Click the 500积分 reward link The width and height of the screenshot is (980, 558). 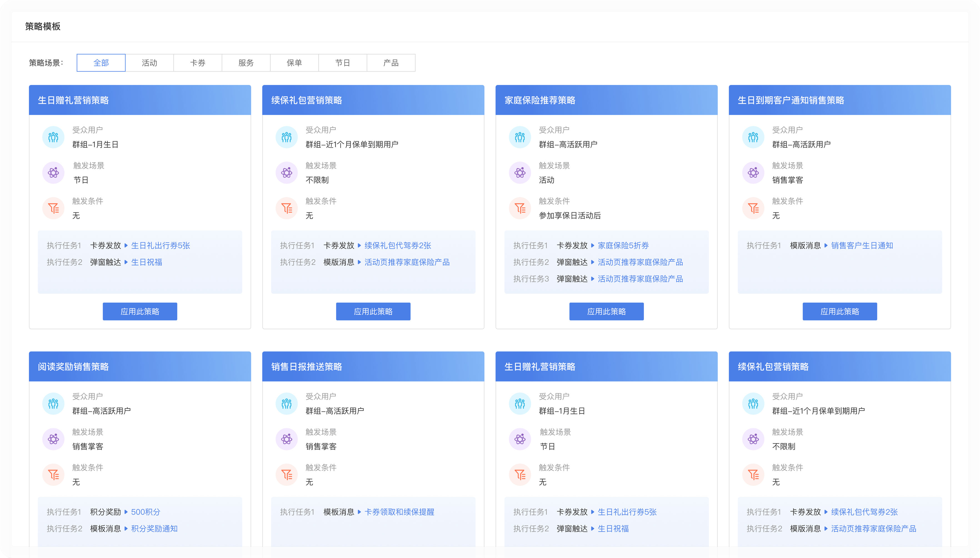click(146, 512)
